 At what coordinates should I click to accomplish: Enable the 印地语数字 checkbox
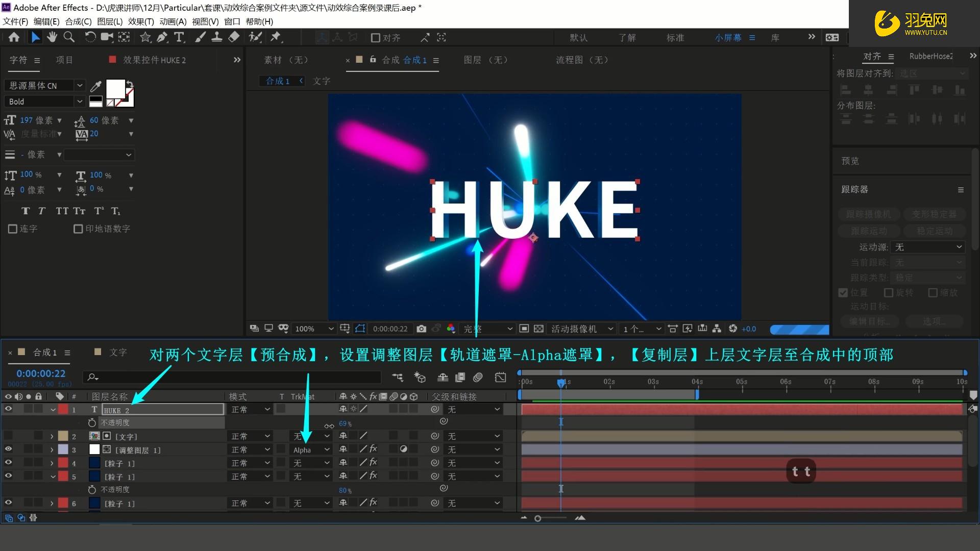(x=78, y=229)
